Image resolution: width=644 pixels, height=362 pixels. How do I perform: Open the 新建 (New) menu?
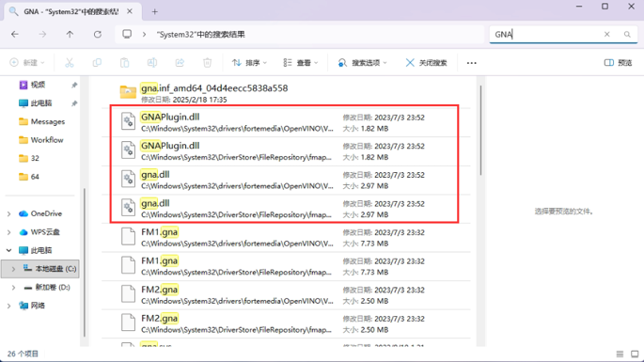pos(27,63)
